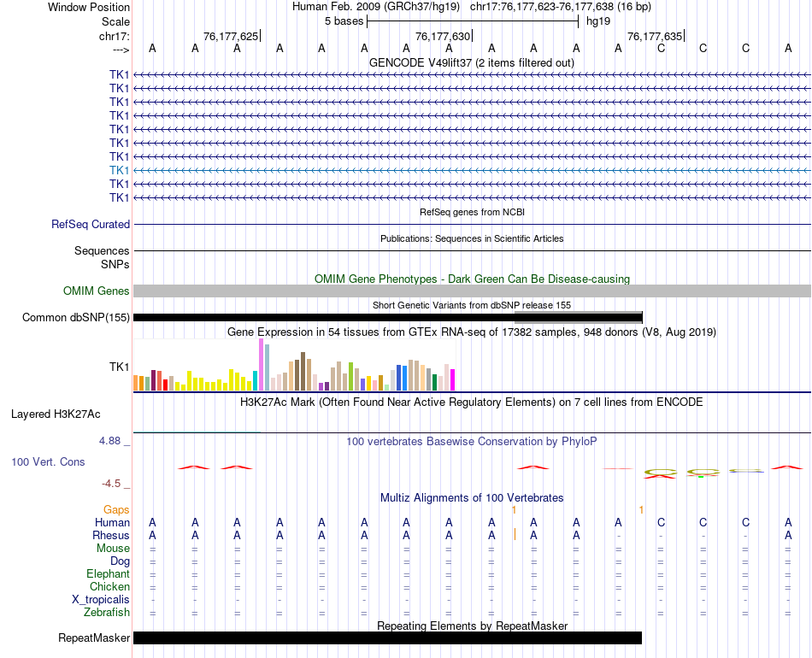Open '100 vertebrates Basewise Conservation by PhyloP' title
The height and width of the screenshot is (658, 812).
472,442
